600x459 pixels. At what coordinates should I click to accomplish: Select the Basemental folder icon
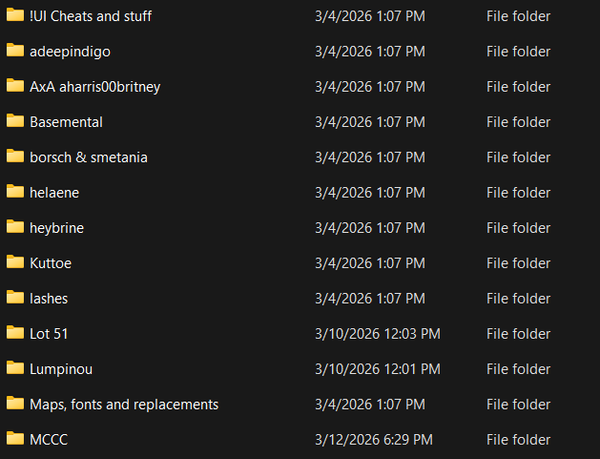[14, 121]
